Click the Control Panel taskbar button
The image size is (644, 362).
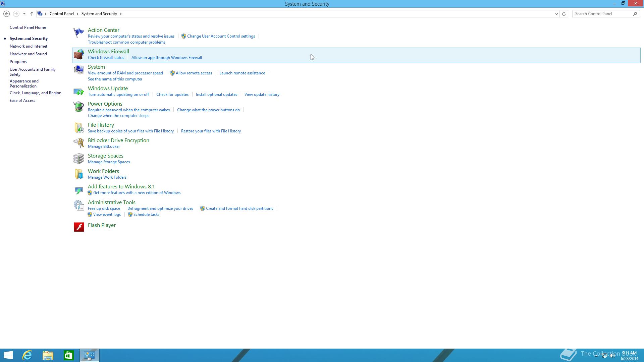pyautogui.click(x=90, y=355)
